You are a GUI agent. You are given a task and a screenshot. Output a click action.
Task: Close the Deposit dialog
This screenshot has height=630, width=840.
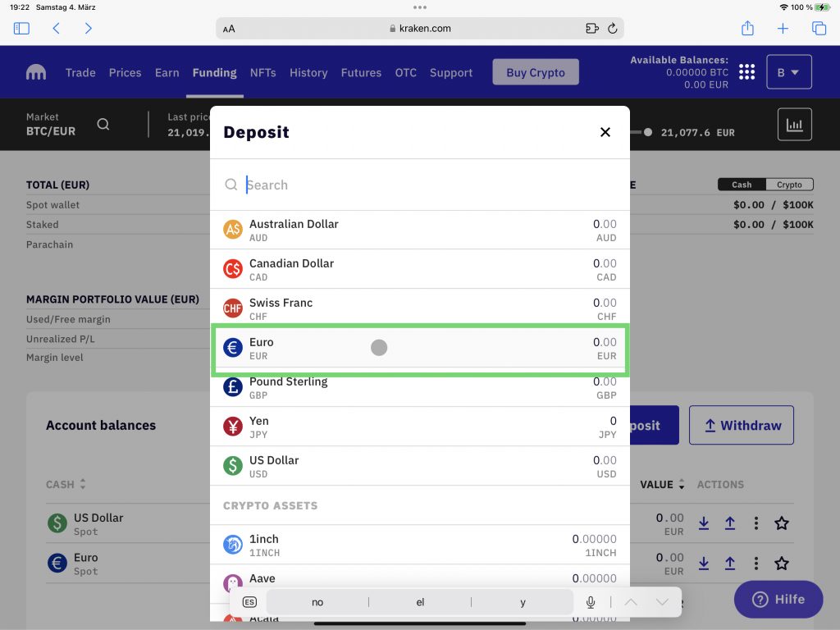tap(605, 132)
